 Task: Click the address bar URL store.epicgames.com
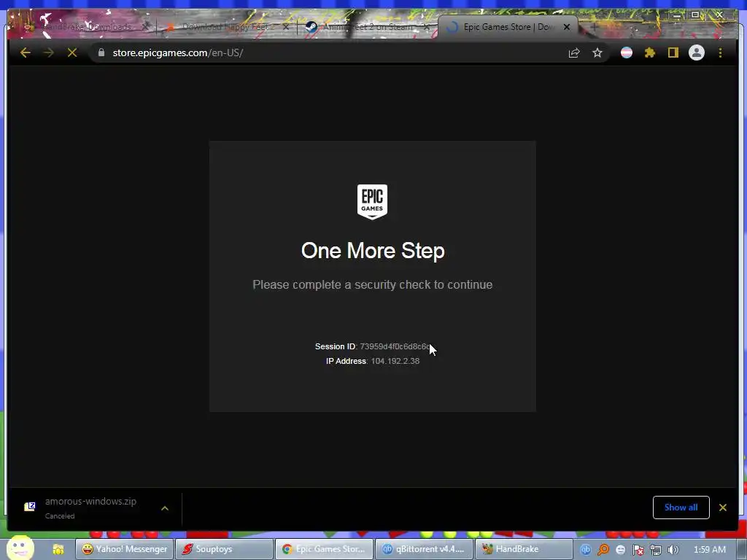click(x=178, y=52)
